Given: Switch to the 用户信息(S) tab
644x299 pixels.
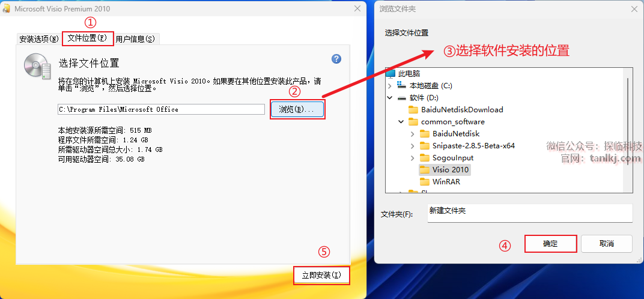Looking at the screenshot, I should [x=136, y=39].
